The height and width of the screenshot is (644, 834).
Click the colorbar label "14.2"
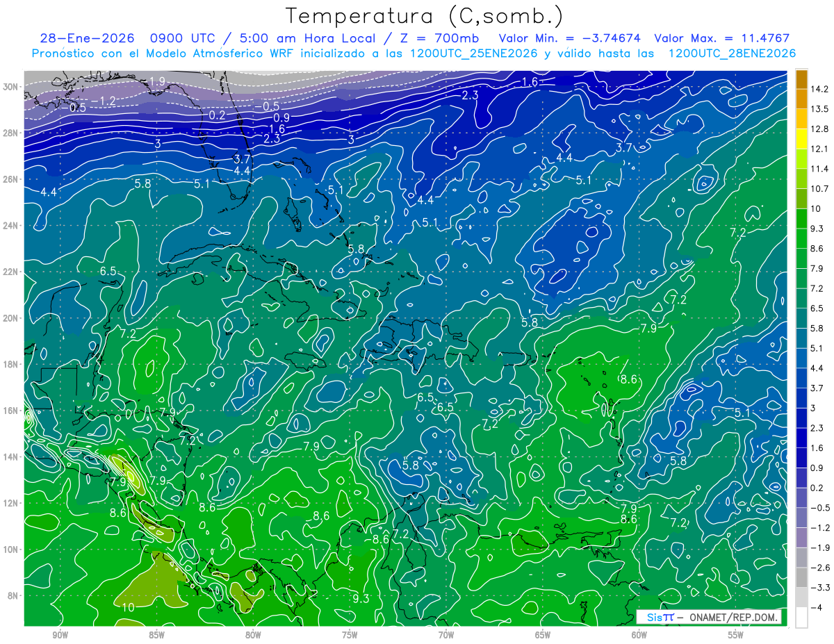pos(819,90)
